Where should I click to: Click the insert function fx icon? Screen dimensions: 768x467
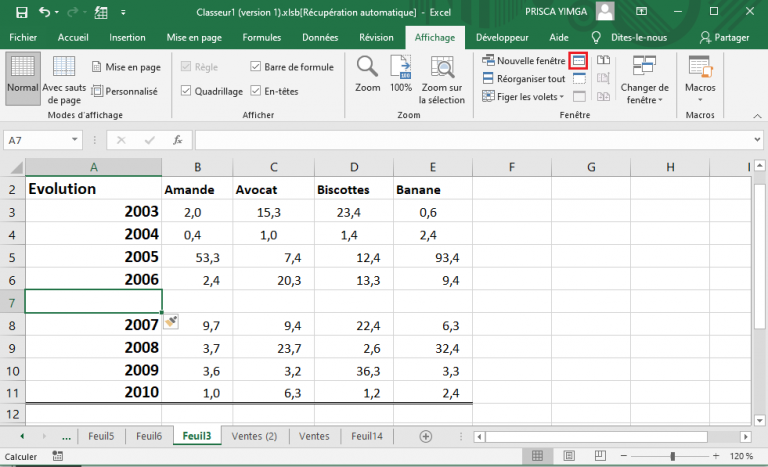pyautogui.click(x=177, y=141)
